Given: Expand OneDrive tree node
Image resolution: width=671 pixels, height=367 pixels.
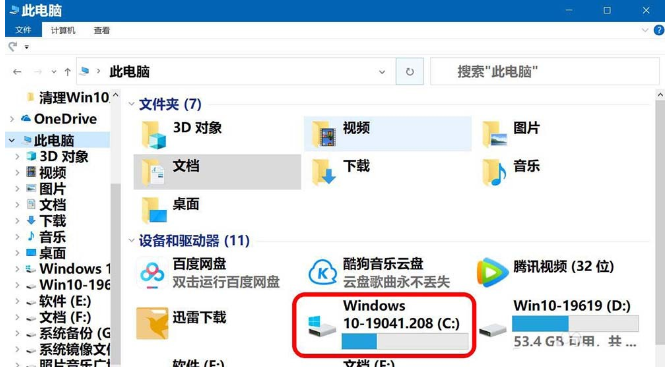Looking at the screenshot, I should (12, 119).
